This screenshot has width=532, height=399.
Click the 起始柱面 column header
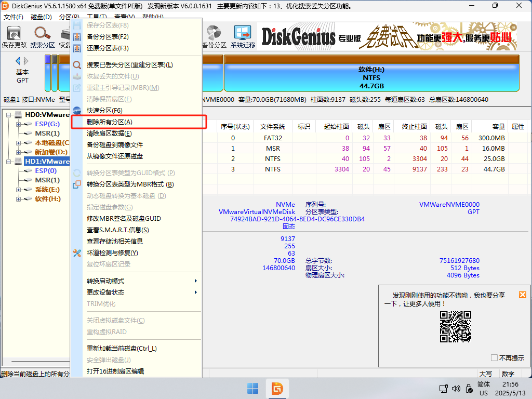334,127
